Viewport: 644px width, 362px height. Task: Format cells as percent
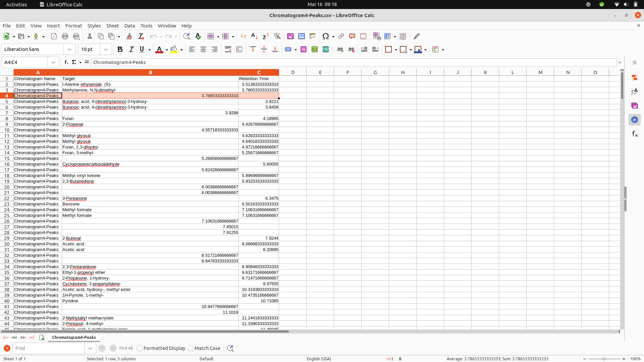[304, 49]
